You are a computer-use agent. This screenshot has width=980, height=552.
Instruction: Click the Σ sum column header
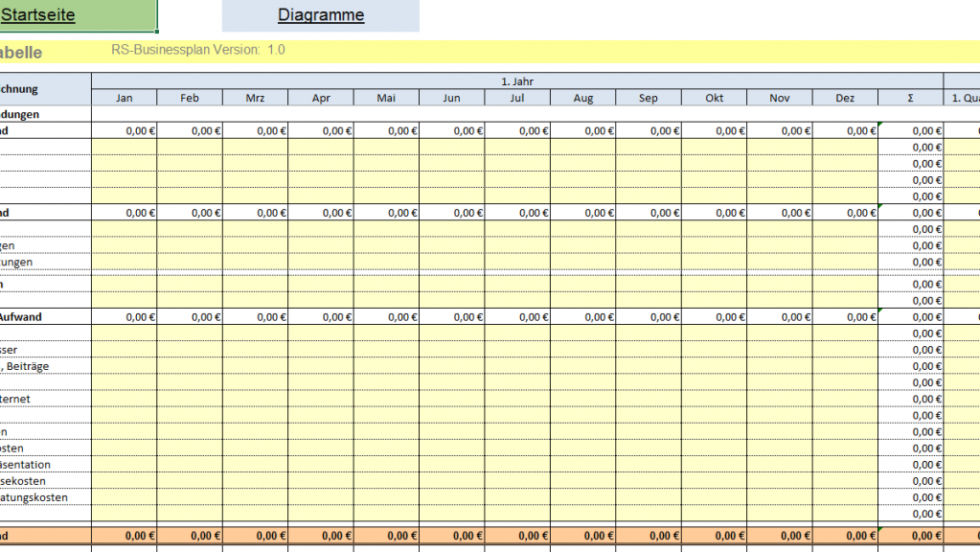point(910,98)
